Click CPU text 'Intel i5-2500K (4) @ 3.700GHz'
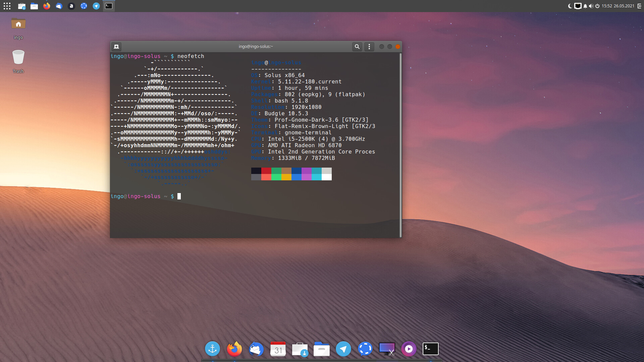Viewport: 644px width, 362px height. pos(317,139)
